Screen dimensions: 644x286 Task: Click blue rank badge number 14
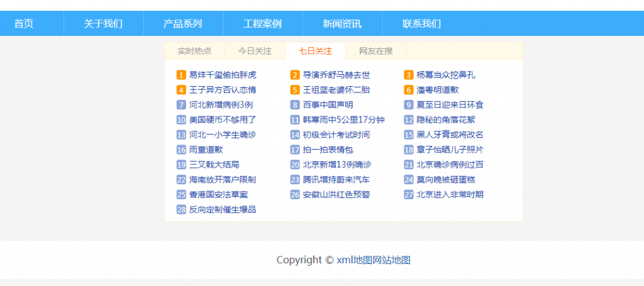(295, 135)
